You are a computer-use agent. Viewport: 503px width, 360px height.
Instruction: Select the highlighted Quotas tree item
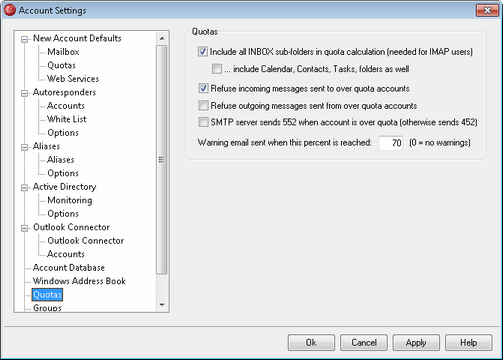point(47,295)
